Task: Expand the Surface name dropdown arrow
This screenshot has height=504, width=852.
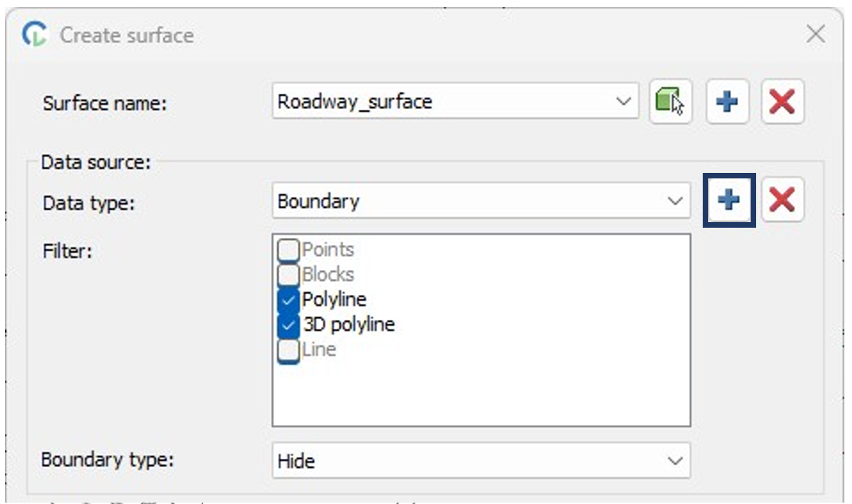Action: pos(622,102)
